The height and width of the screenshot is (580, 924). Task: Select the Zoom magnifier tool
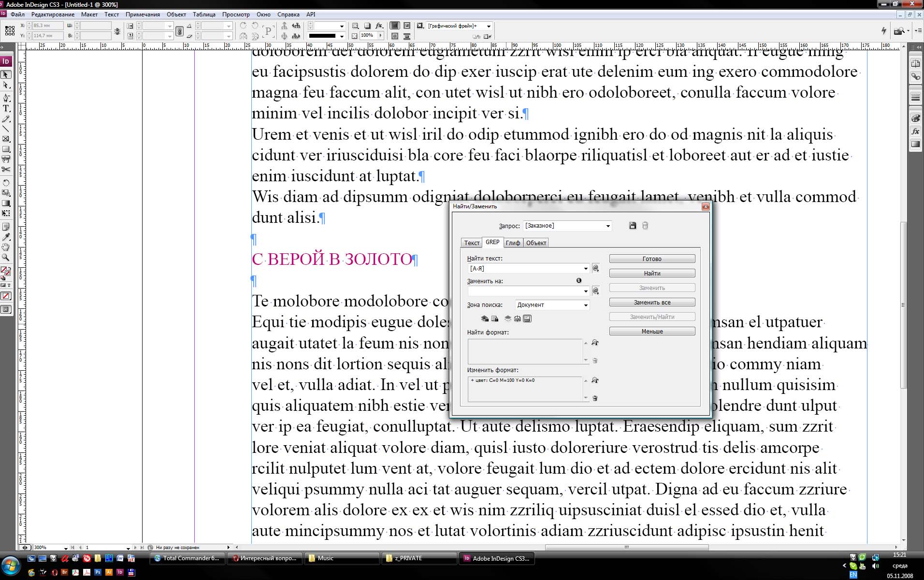point(6,258)
